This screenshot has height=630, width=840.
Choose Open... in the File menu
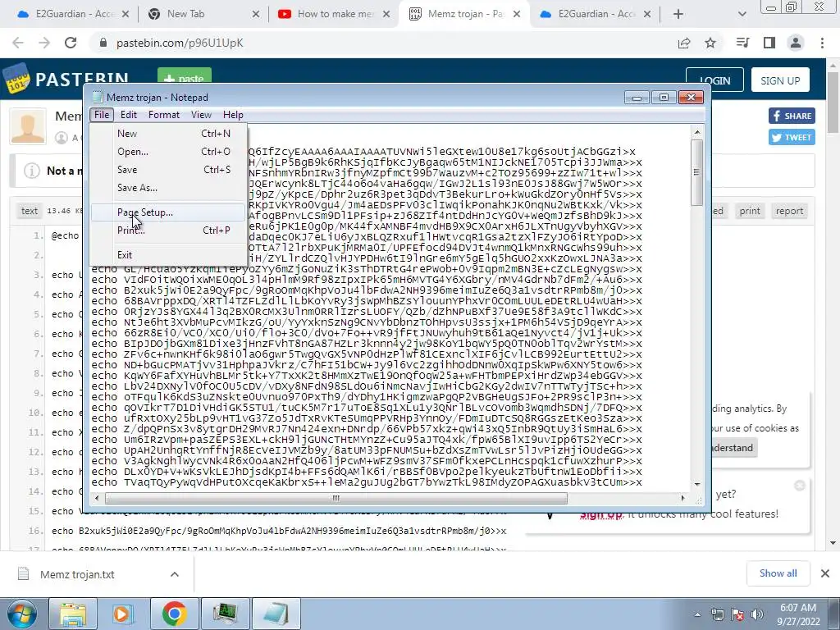point(168,152)
